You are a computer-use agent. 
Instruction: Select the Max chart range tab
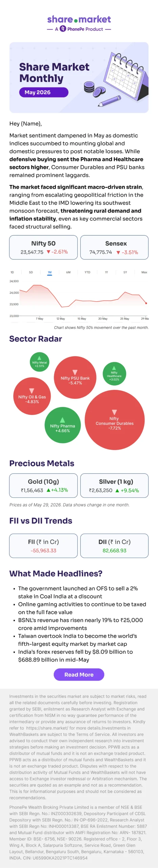[x=144, y=272]
